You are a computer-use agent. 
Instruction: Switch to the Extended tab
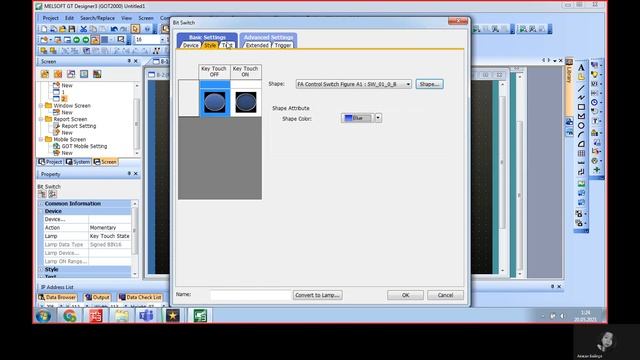click(x=257, y=45)
